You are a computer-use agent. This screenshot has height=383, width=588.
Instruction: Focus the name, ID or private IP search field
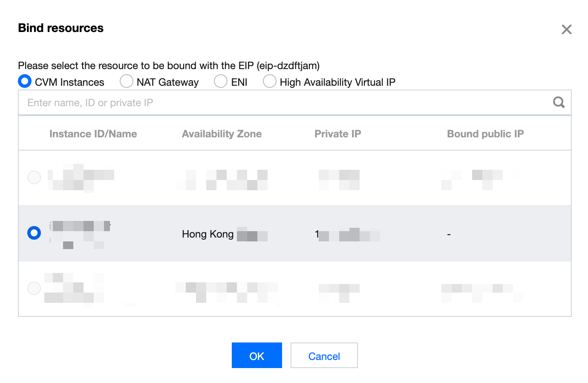click(x=285, y=102)
